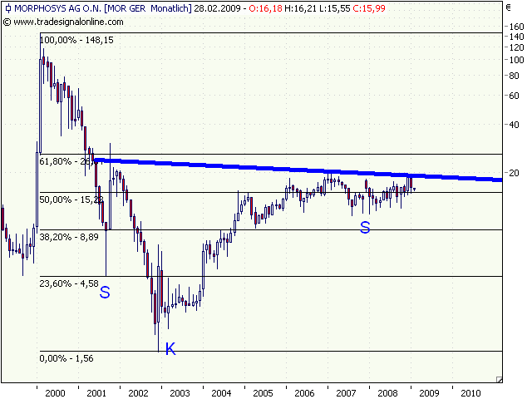
Task: Click the 100 price axis value
Action: 517,60
